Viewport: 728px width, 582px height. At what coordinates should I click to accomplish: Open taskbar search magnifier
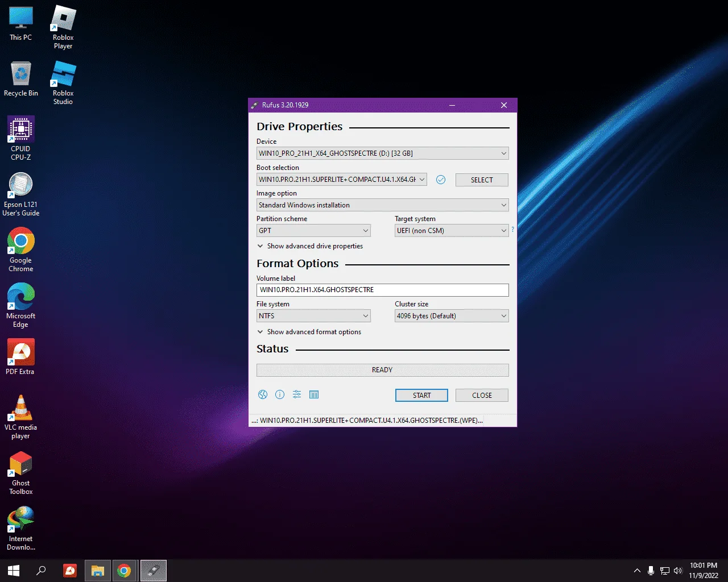pos(41,571)
